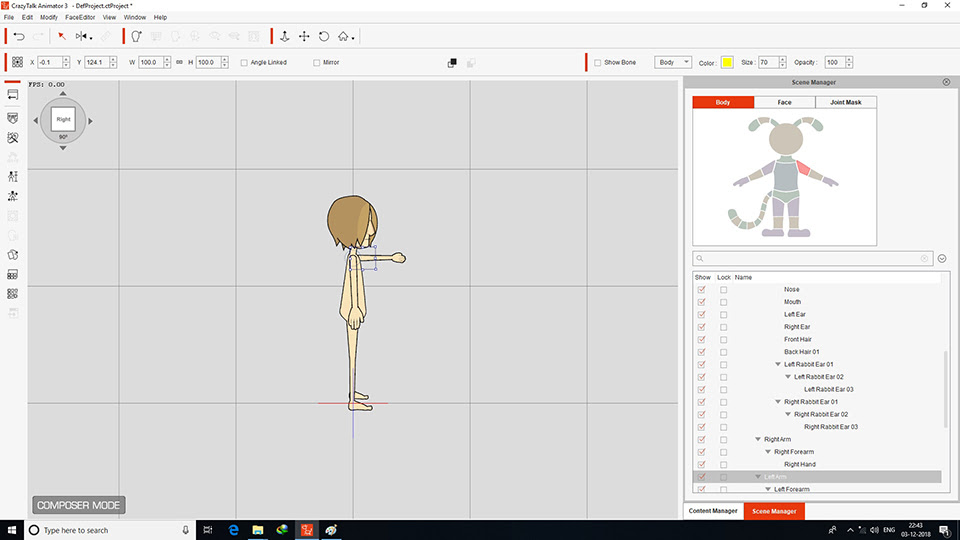
Task: Collapse the Right Forearm tree node
Action: coord(768,452)
